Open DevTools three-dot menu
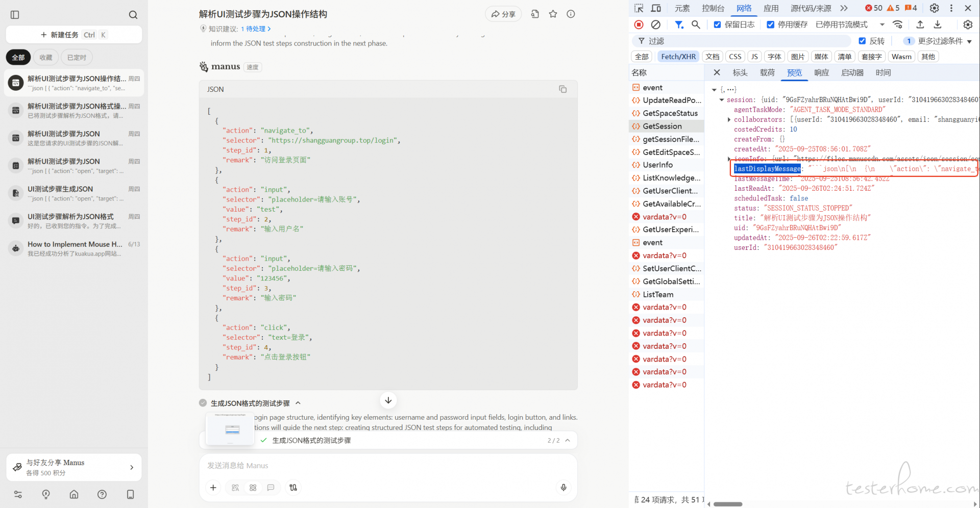The width and height of the screenshot is (980, 508). point(951,8)
